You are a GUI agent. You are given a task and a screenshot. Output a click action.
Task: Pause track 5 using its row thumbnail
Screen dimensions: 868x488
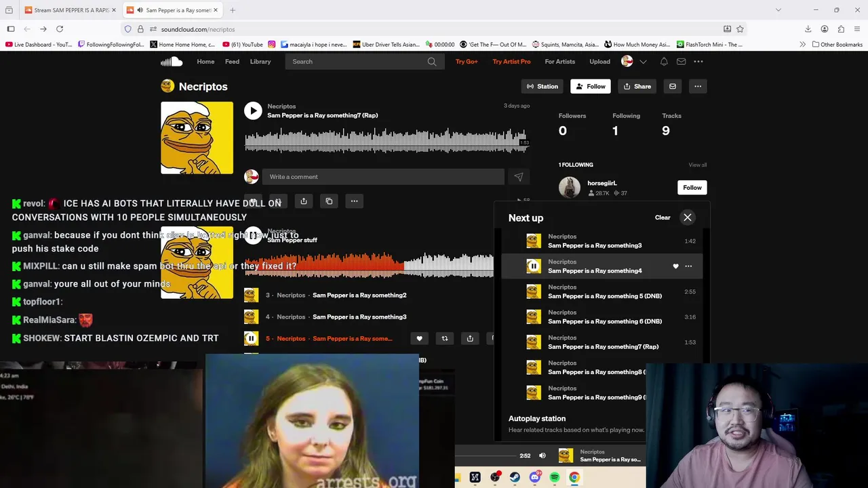[x=251, y=338]
